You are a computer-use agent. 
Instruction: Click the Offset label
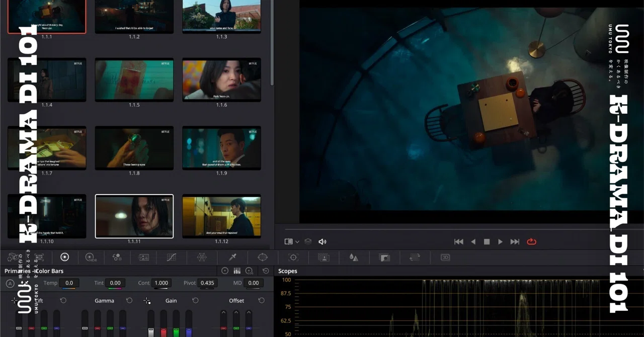(236, 301)
